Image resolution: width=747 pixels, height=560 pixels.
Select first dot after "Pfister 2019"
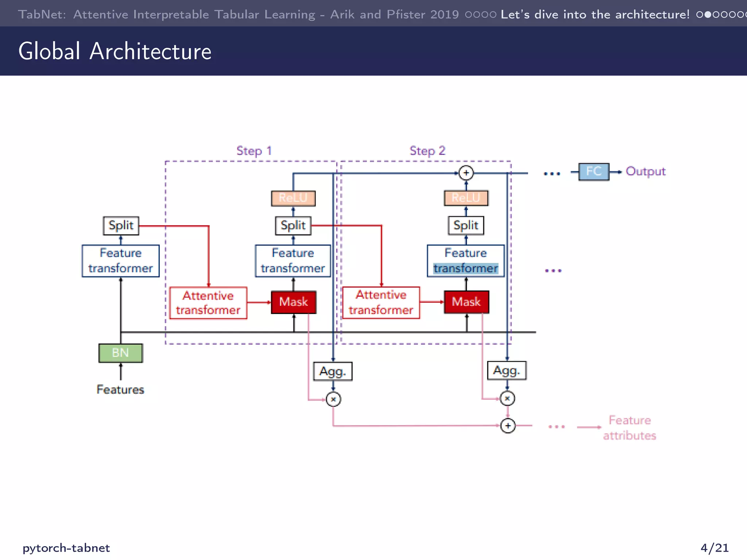(469, 15)
